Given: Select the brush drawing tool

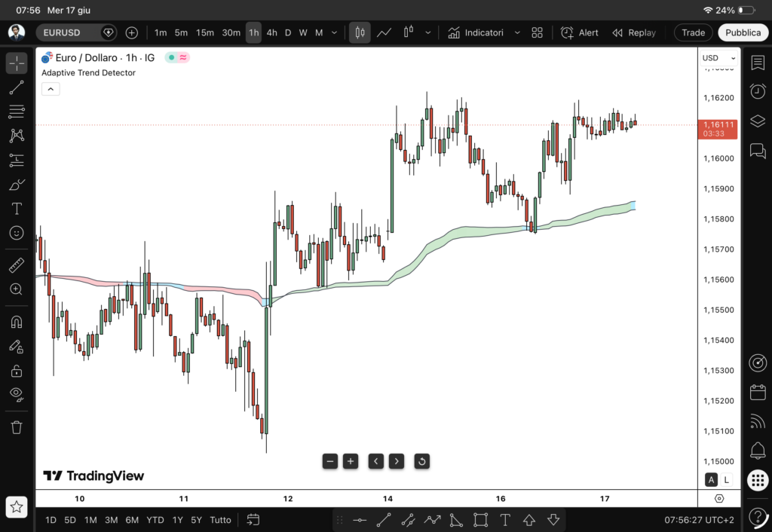Looking at the screenshot, I should click(17, 185).
